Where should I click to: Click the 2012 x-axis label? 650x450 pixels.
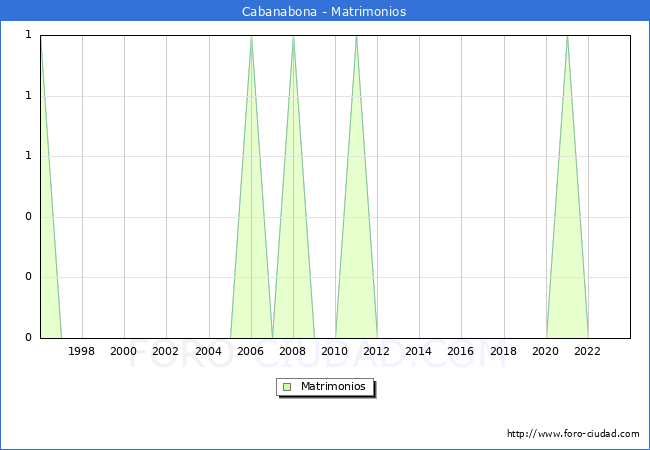pos(377,351)
